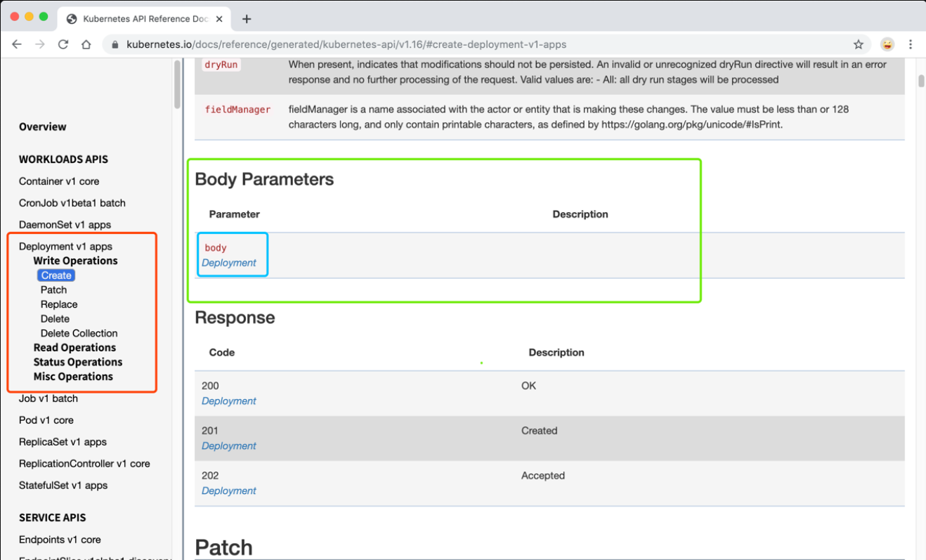Open a new tab with plus button
The width and height of the screenshot is (926, 560).
(247, 19)
